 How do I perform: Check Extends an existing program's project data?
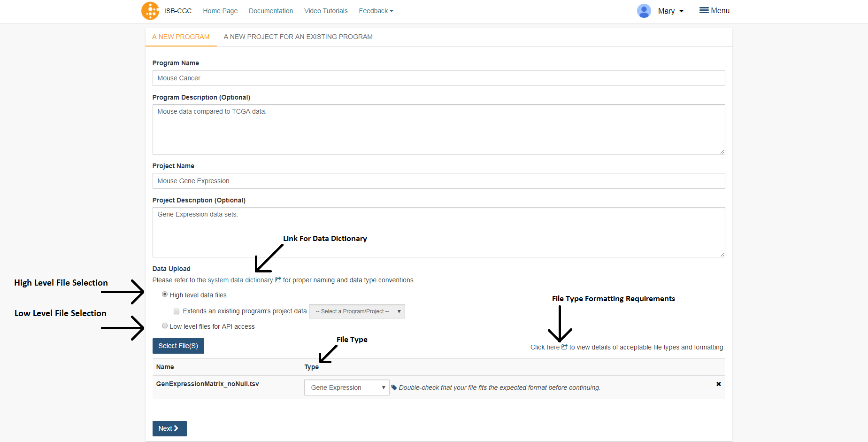177,311
